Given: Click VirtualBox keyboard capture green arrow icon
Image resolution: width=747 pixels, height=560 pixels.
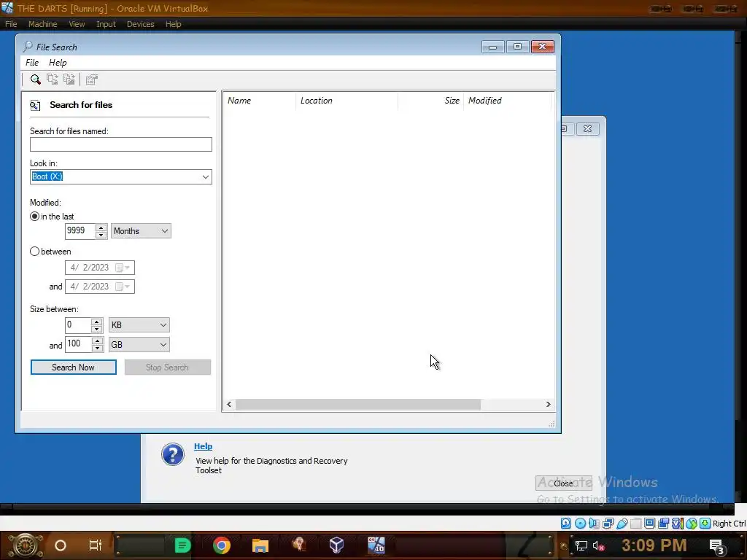Looking at the screenshot, I should (x=705, y=524).
